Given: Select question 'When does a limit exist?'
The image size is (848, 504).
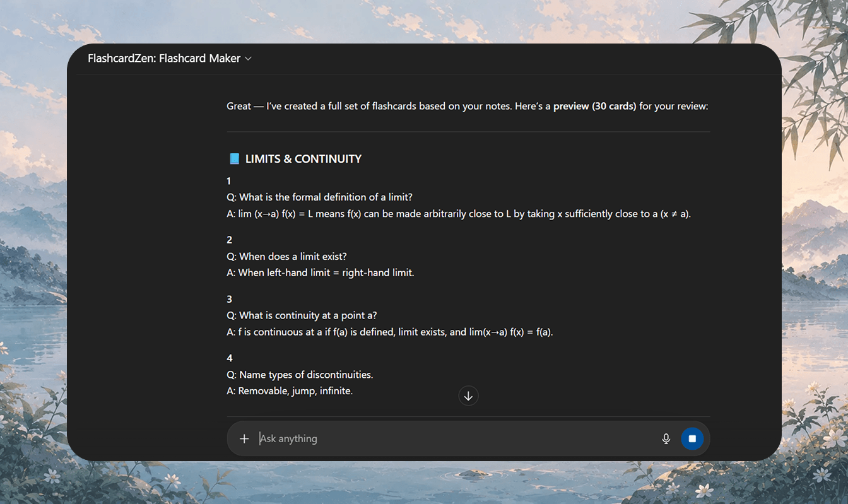Looking at the screenshot, I should click(x=286, y=257).
